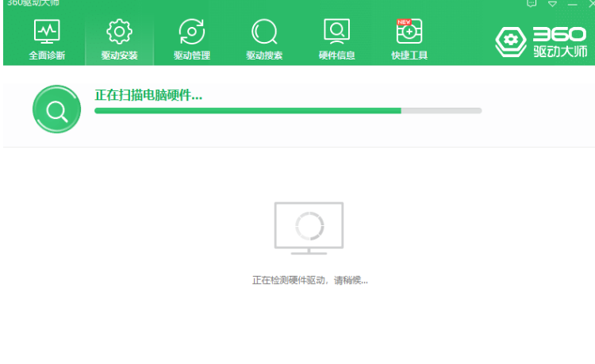This screenshot has width=595, height=364.
Task: Click the hardware scan progress bar
Action: pyautogui.click(x=288, y=111)
